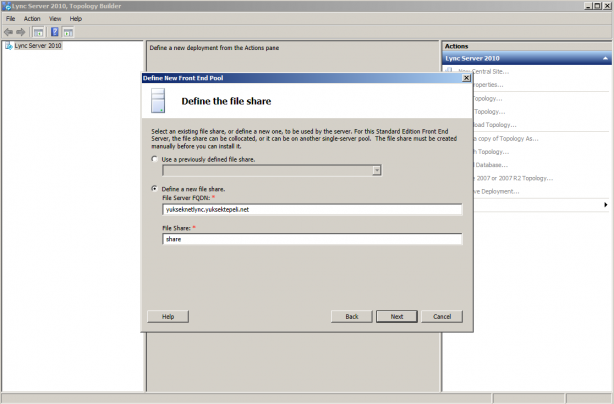
Task: Select Define a new file share option
Action: (x=155, y=189)
